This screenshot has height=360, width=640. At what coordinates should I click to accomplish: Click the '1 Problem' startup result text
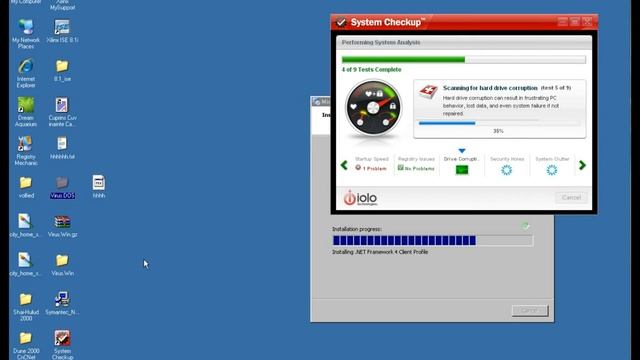click(x=374, y=169)
